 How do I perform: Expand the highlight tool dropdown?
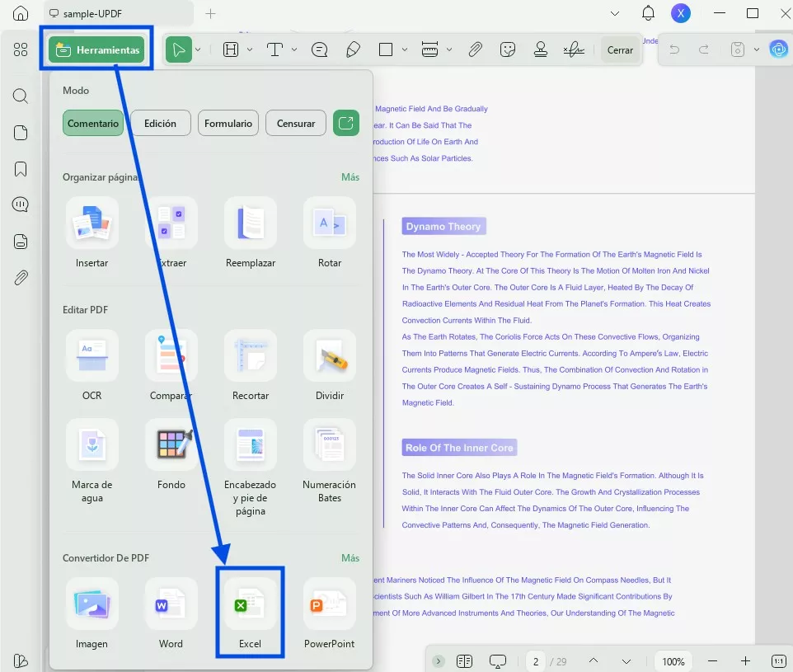249,49
